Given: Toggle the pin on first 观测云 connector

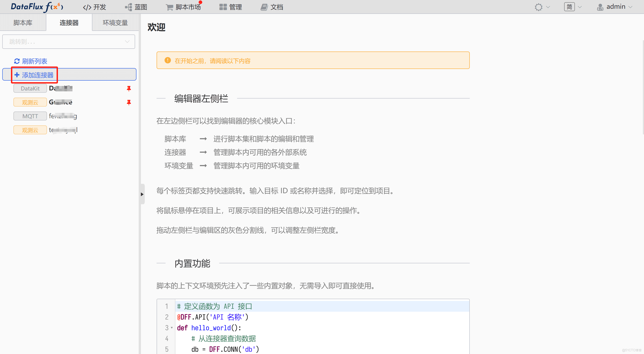Looking at the screenshot, I should (129, 102).
